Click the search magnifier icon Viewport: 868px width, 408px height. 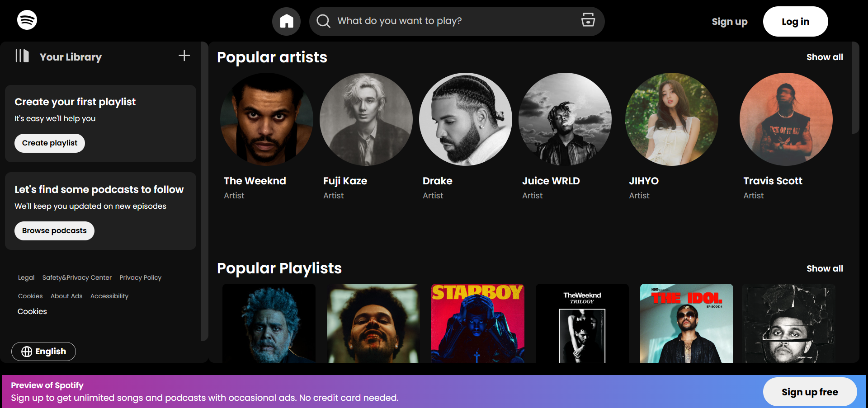click(x=323, y=21)
